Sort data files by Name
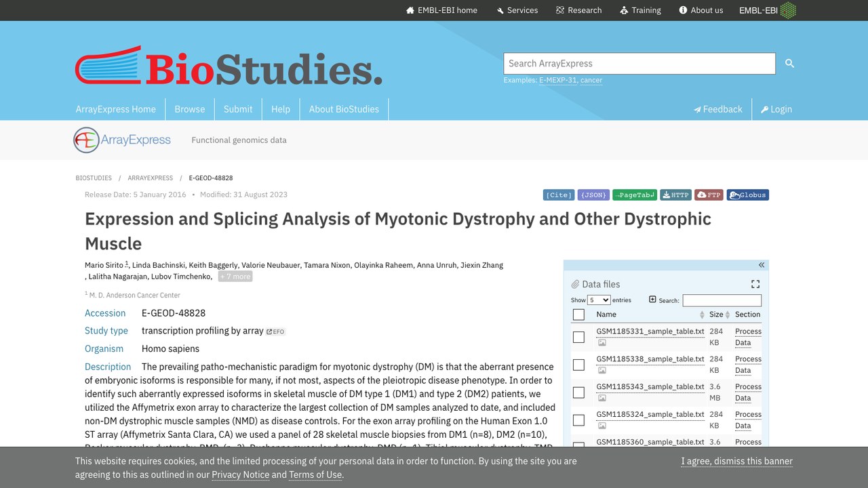Viewport: 868px width, 488px height. tap(650, 314)
